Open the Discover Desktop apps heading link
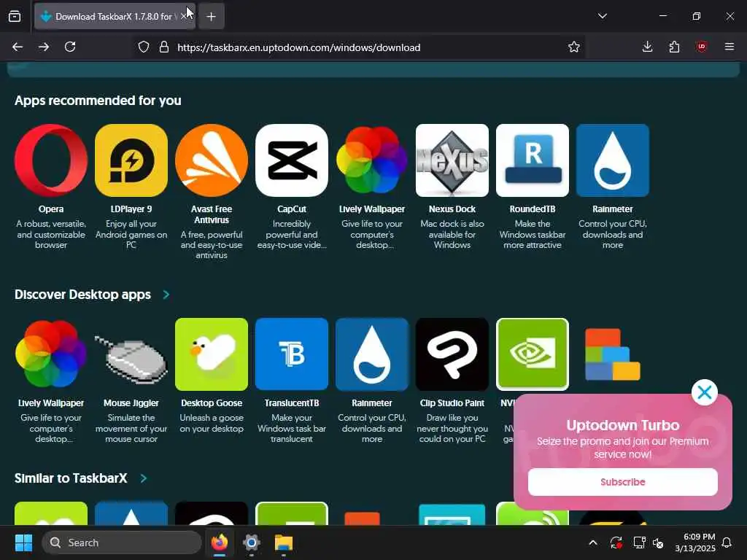747x560 pixels. [82, 295]
